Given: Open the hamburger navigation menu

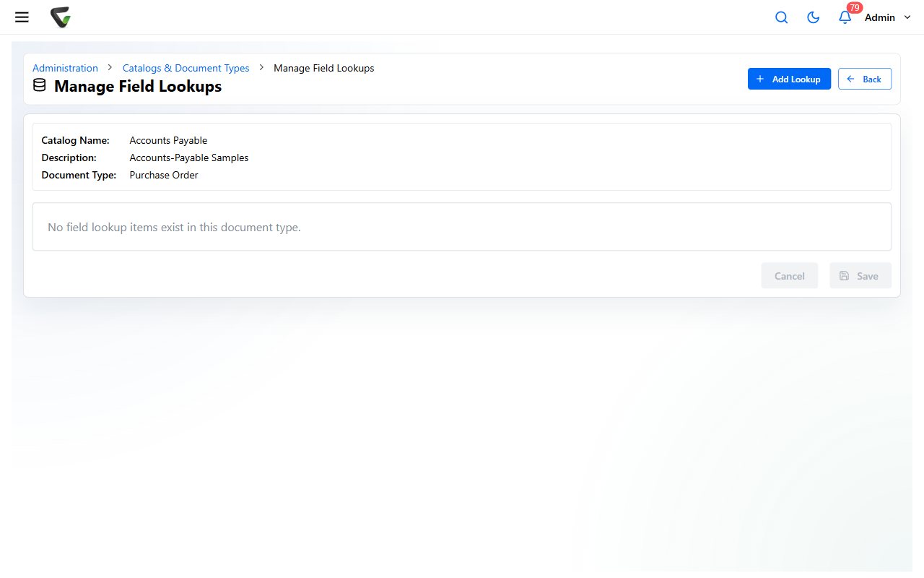Looking at the screenshot, I should click(x=22, y=17).
